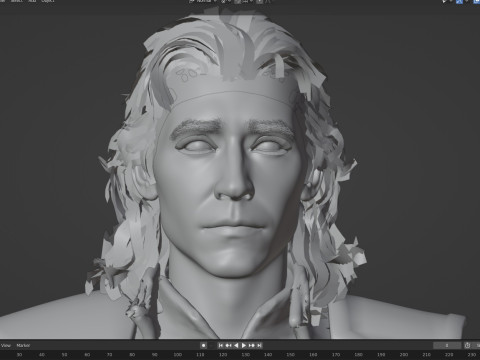This screenshot has height=360, width=480.
Task: Toggle the preview range clock icon
Action: pos(467,345)
